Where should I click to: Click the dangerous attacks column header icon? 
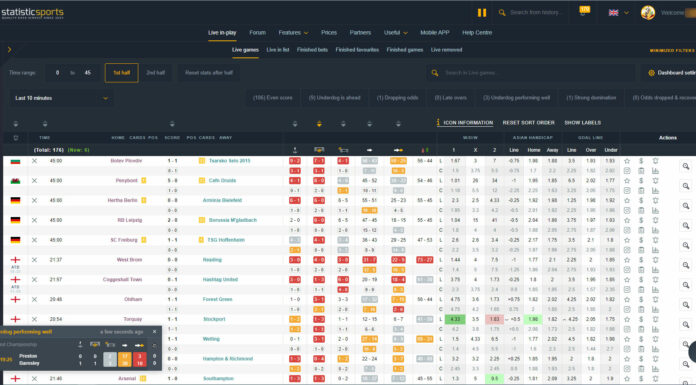[398, 150]
